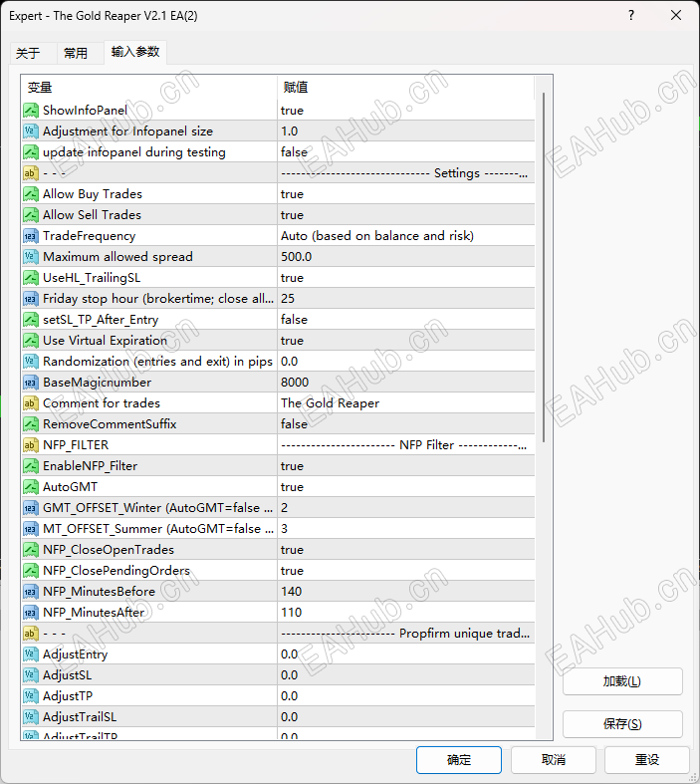The image size is (700, 784).
Task: Select the Allow Buy Trades value true
Action: (405, 194)
